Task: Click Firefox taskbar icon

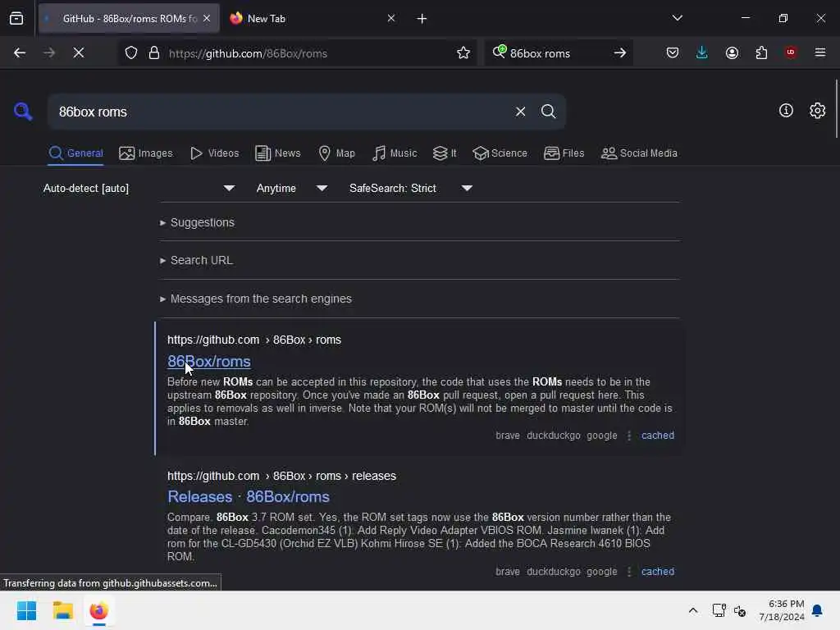Action: 98,610
